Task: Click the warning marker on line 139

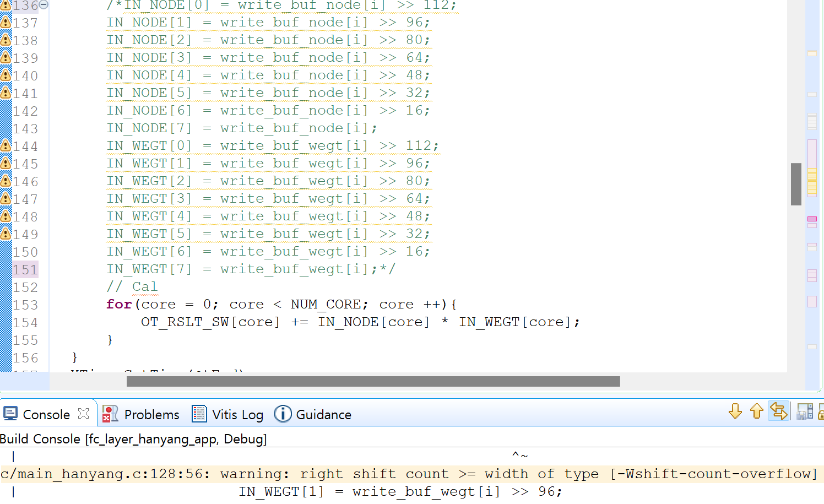Action: click(6, 58)
